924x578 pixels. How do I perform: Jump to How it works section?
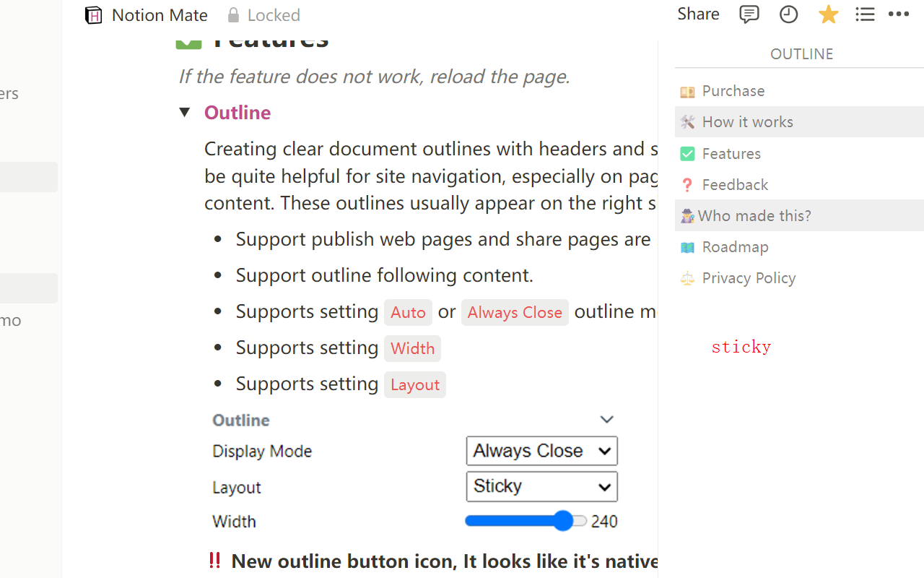(x=747, y=122)
